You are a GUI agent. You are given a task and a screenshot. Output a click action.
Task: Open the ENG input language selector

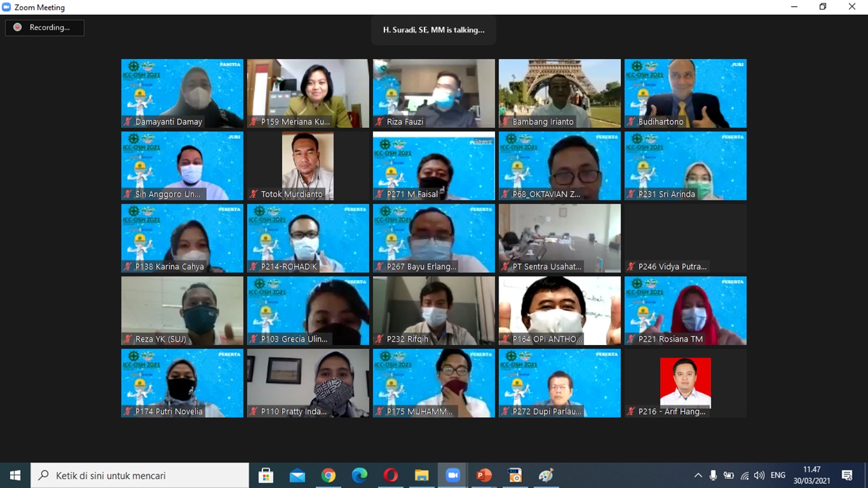pos(778,475)
